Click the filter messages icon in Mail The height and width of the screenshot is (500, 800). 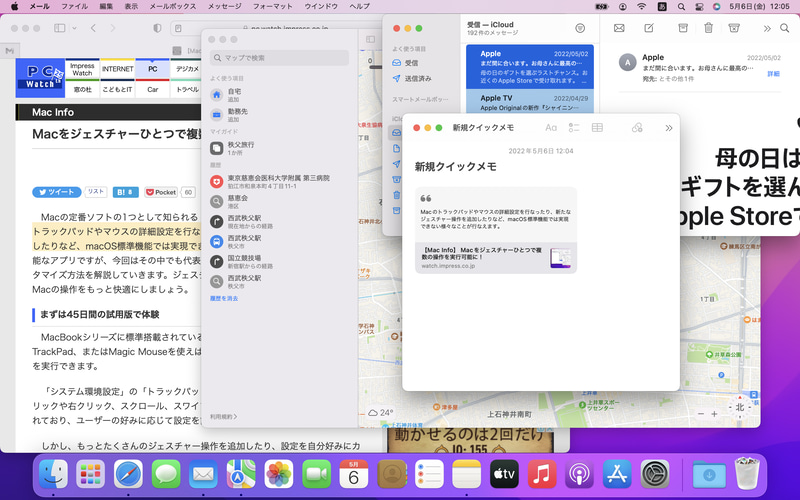pos(580,28)
